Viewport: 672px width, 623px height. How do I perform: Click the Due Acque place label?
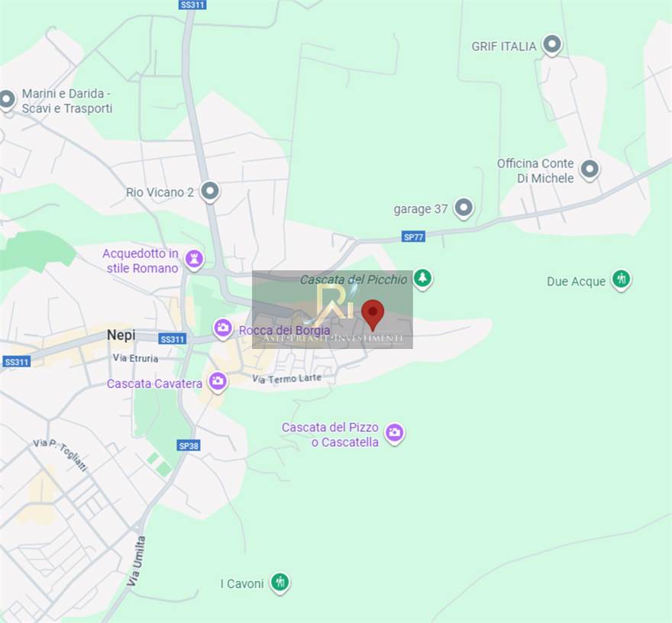[576, 282]
